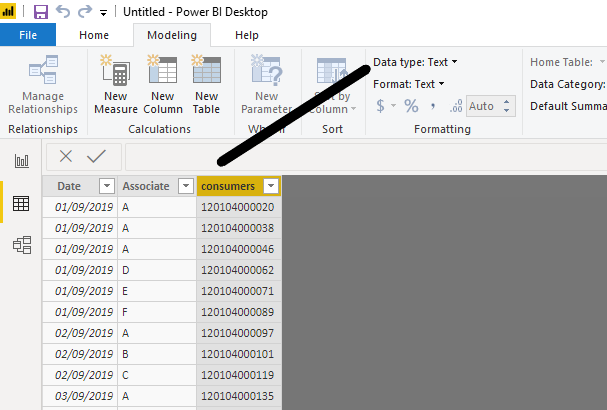Click cell 120104000089

coord(238,312)
